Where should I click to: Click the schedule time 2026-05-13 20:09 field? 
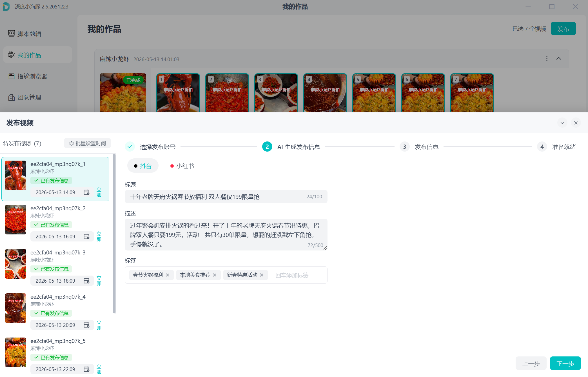coord(62,325)
